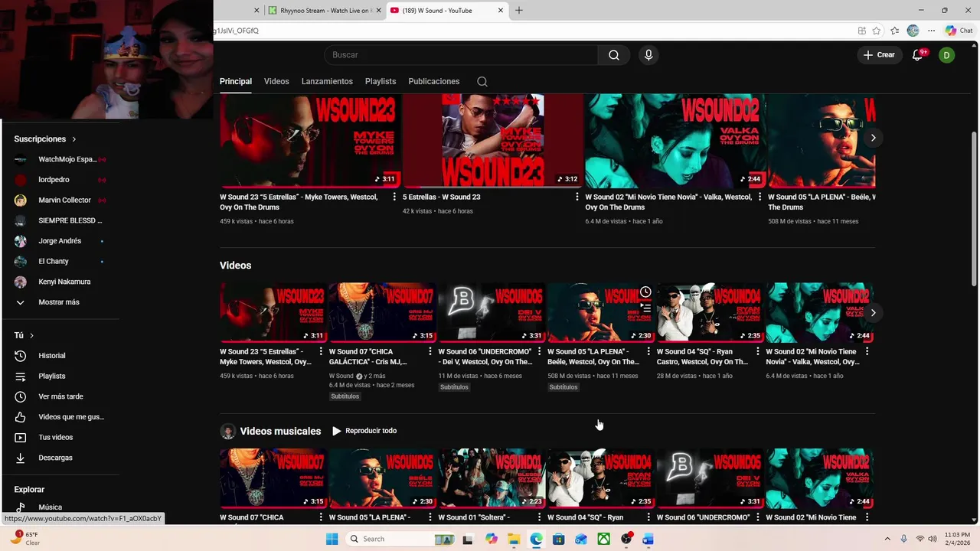The image size is (980, 551).
Task: Open options for W Sound 02 in Videos shelf
Action: pyautogui.click(x=867, y=352)
